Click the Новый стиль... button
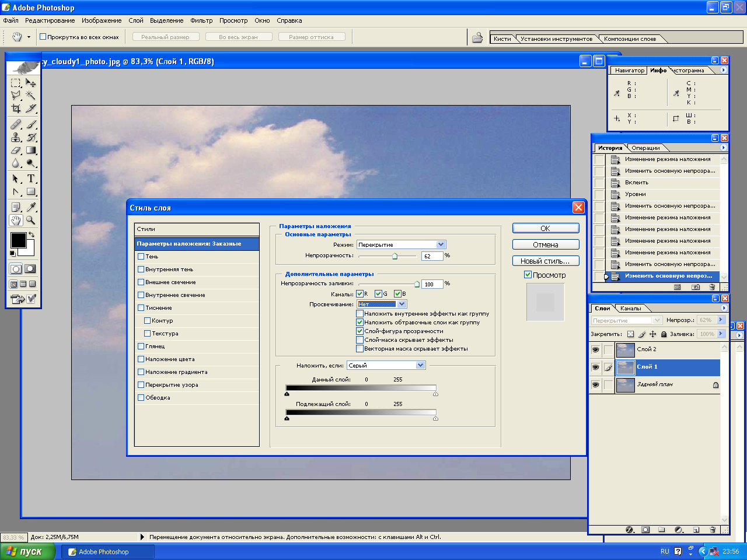Viewport: 747px width, 560px height. pos(545,261)
